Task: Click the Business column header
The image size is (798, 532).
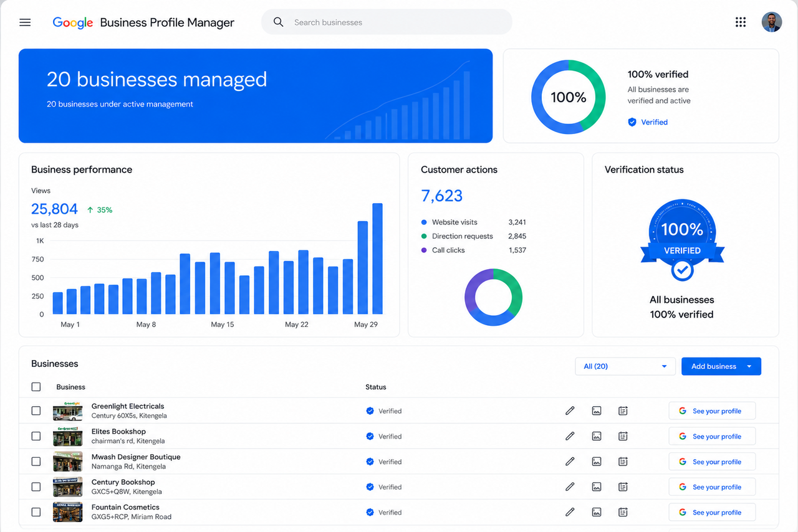Action: 70,387
